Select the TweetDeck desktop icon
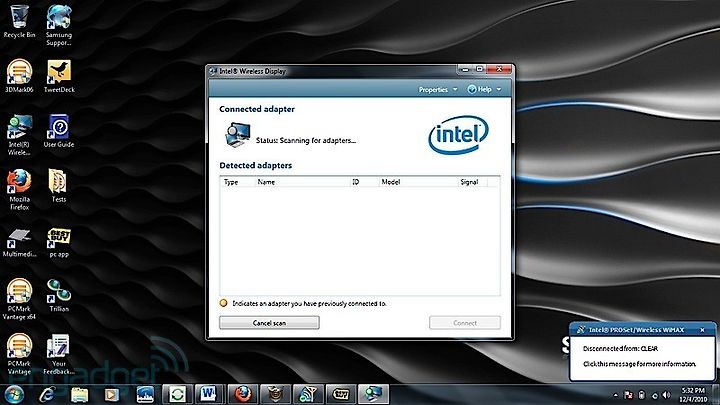Screen dimensions: 720x405 tap(59, 76)
